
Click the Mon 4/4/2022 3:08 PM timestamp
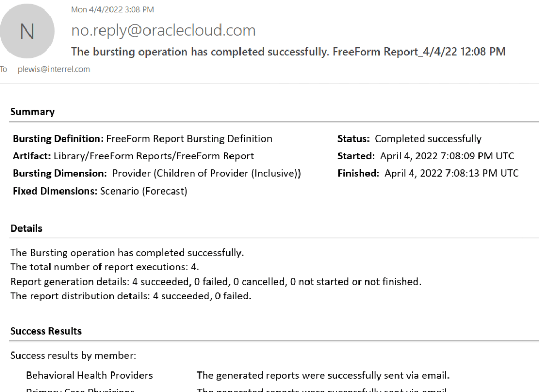click(113, 9)
